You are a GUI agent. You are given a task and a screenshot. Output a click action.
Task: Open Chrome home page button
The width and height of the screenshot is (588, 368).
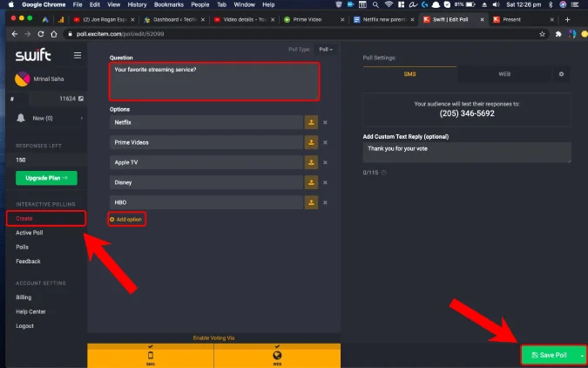pos(54,34)
